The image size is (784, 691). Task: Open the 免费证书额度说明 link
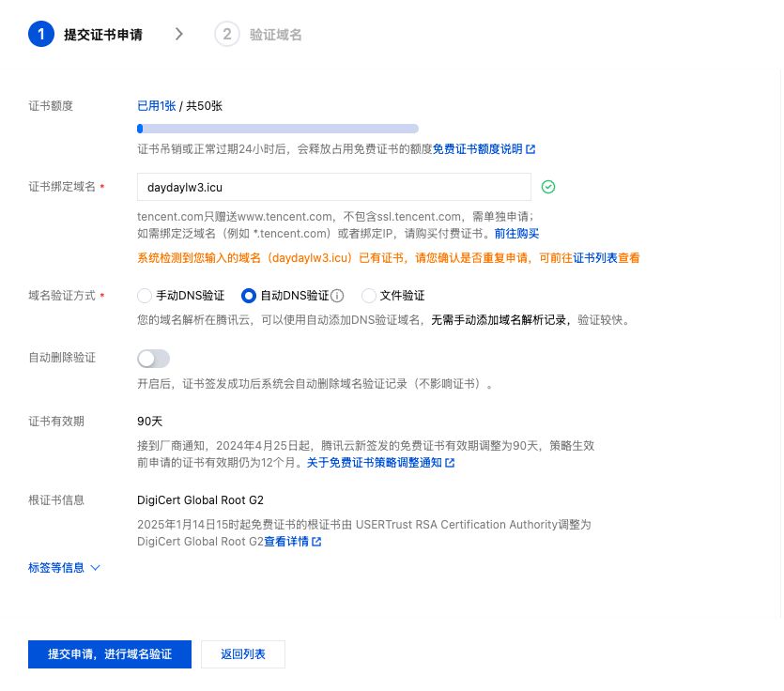click(478, 149)
